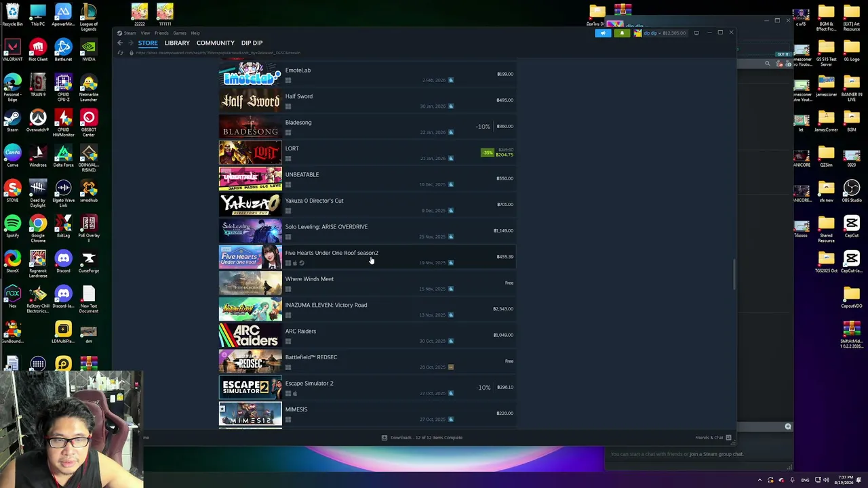Switch to the STORE tab

pos(148,43)
